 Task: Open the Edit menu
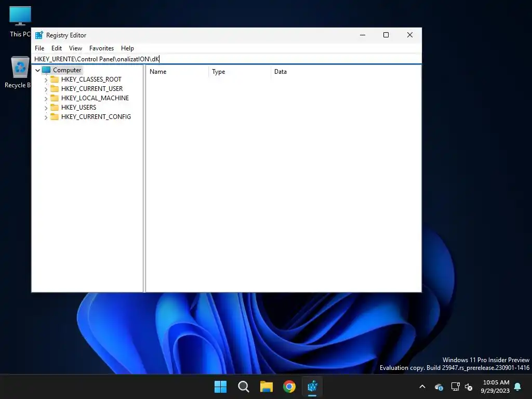point(56,48)
